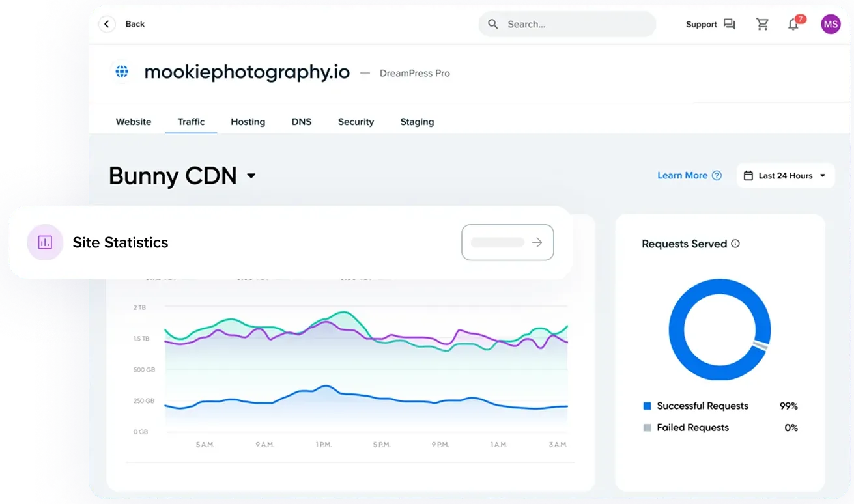
Task: Open the Support link
Action: 701,25
